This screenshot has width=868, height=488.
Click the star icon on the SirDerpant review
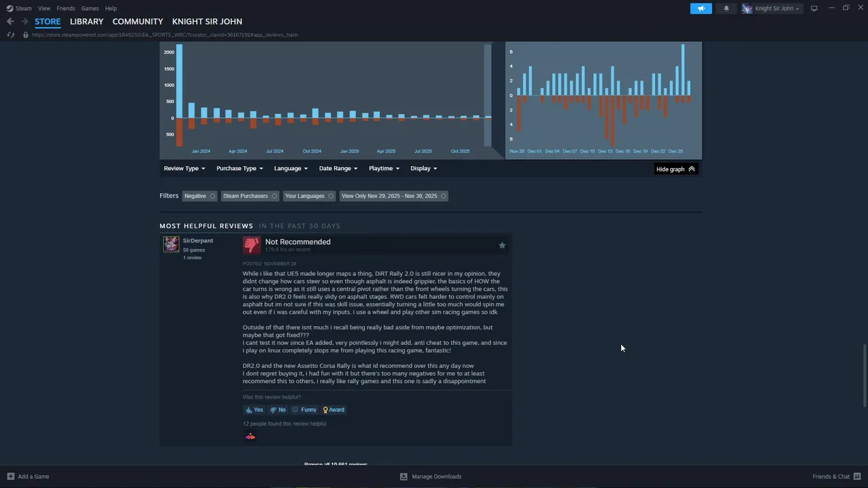[x=502, y=245]
